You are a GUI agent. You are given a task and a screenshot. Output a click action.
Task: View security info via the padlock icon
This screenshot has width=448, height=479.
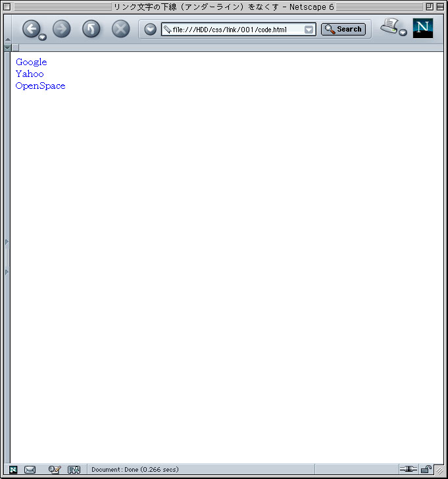(x=426, y=469)
